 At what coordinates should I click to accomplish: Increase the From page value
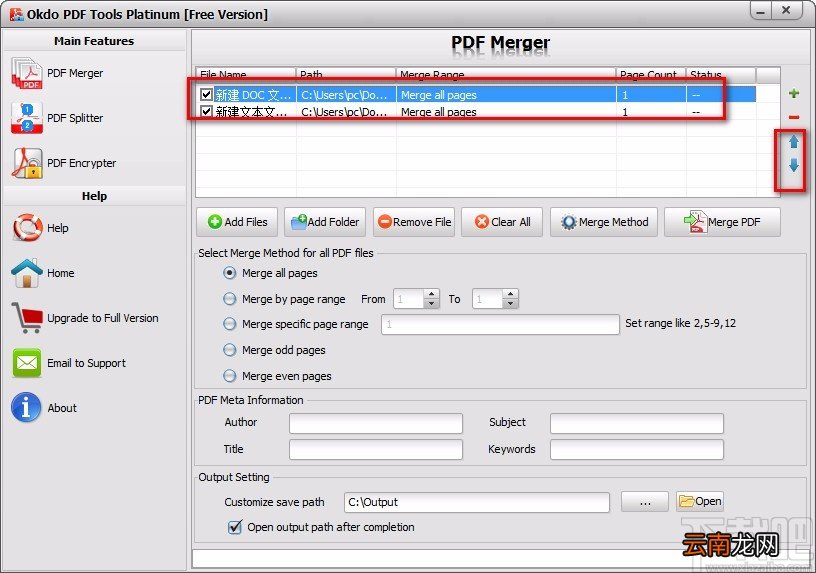click(x=431, y=295)
